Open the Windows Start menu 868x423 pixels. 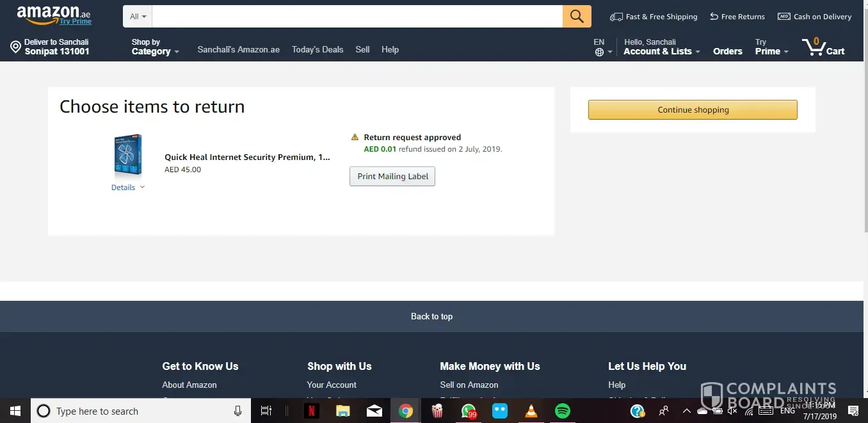pyautogui.click(x=15, y=411)
